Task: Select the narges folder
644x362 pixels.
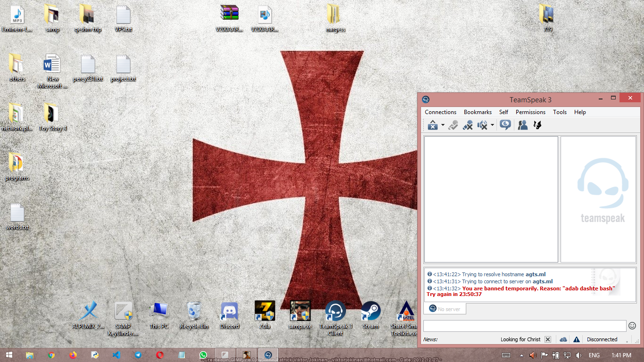Action: (x=335, y=19)
